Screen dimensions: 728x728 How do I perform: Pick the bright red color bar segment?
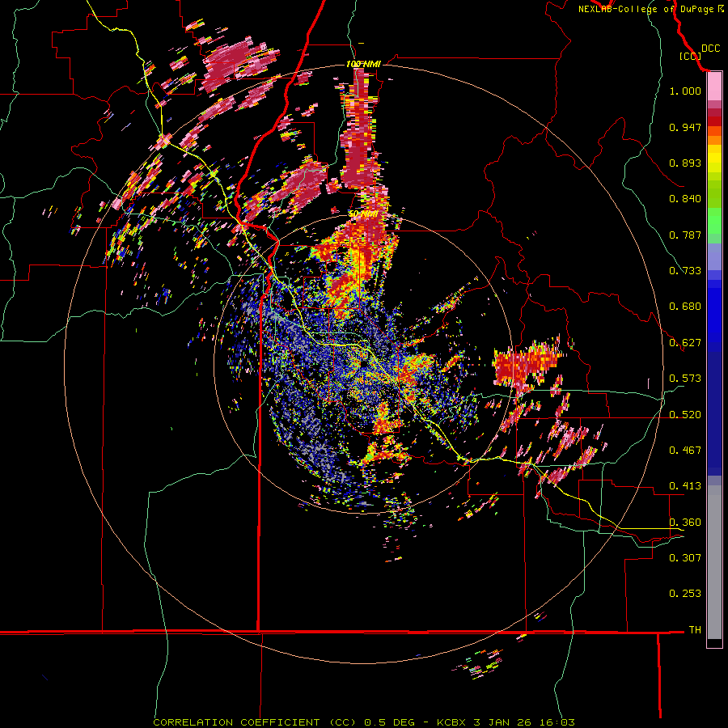pos(714,121)
